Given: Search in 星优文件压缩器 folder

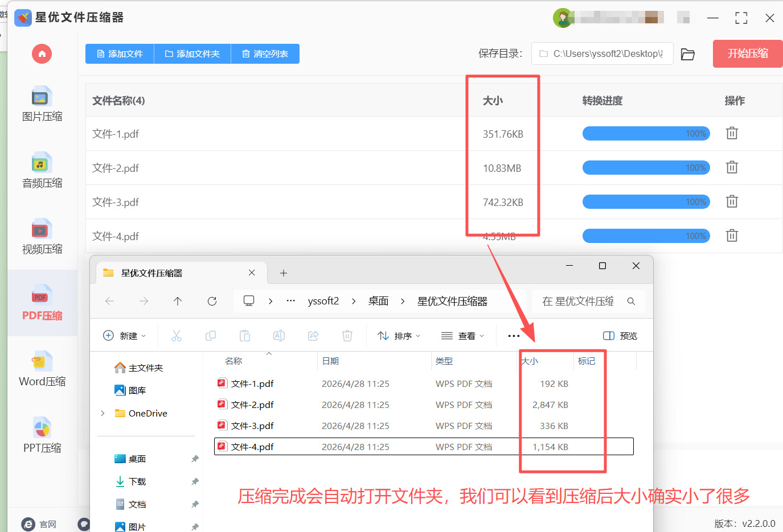Looking at the screenshot, I should [x=589, y=301].
